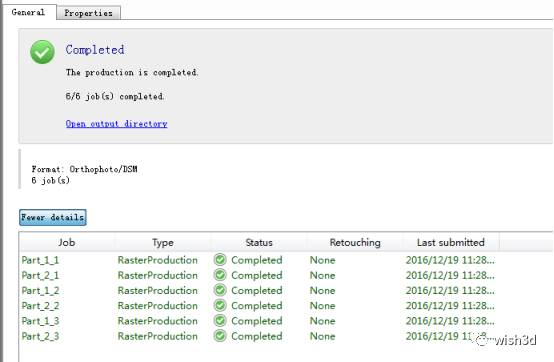Click the Last submitted column header
Screen dimensions: 554x362
coord(451,242)
